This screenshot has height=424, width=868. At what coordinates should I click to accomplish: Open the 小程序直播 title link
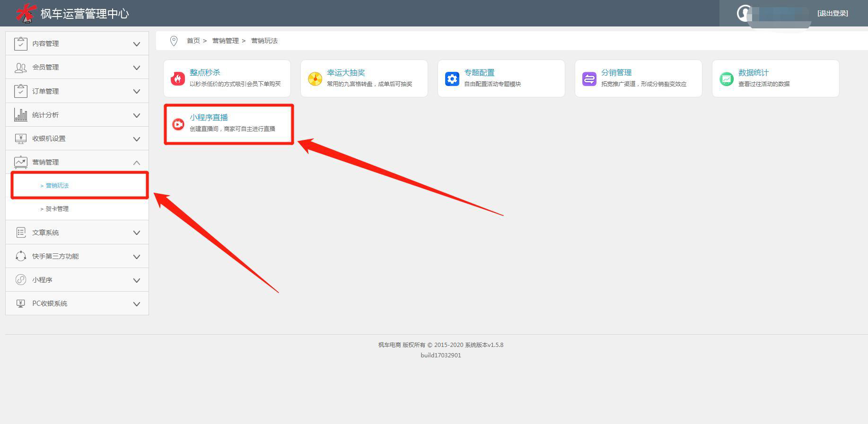209,117
